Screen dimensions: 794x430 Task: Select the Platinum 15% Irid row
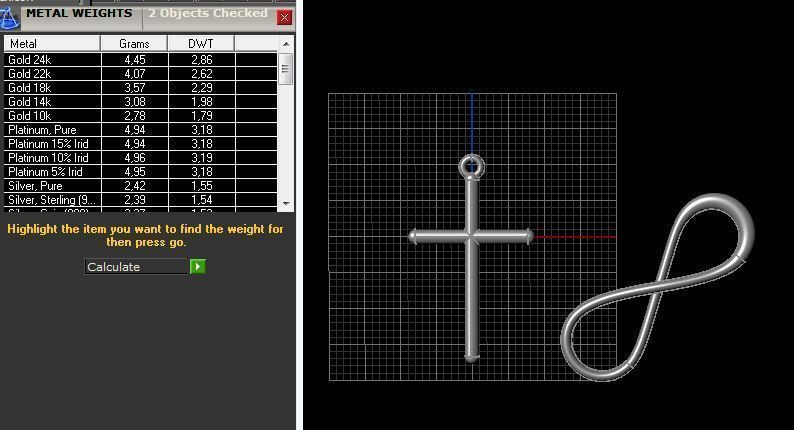[x=140, y=144]
